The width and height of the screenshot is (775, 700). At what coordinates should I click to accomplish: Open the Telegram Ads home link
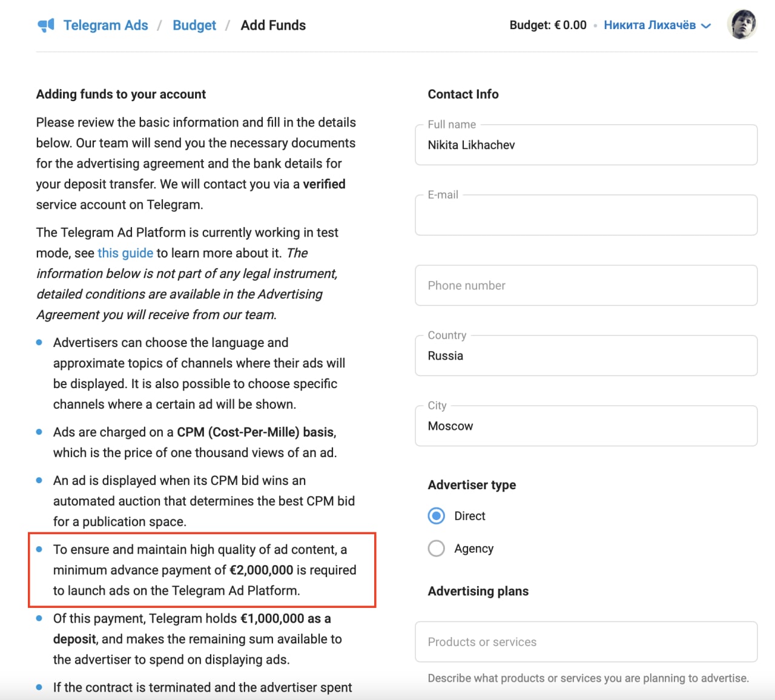(105, 25)
